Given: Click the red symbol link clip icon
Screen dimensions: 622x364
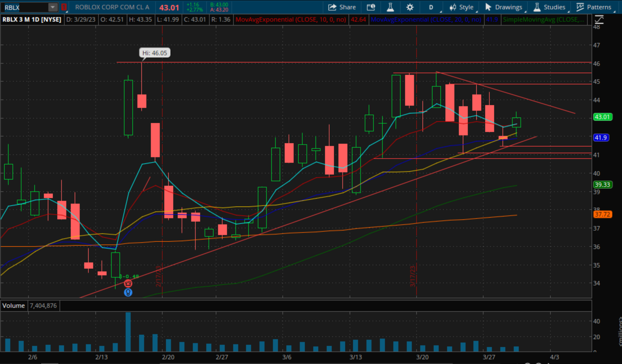Looking at the screenshot, I should coord(64,7).
